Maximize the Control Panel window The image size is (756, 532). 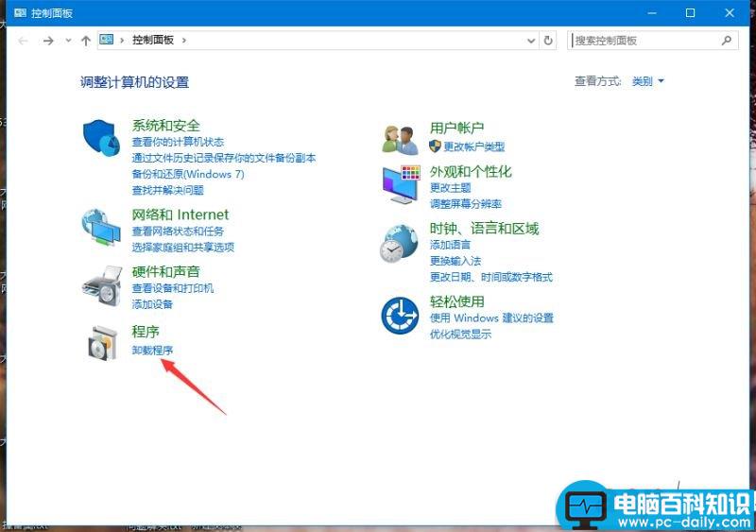tap(691, 13)
